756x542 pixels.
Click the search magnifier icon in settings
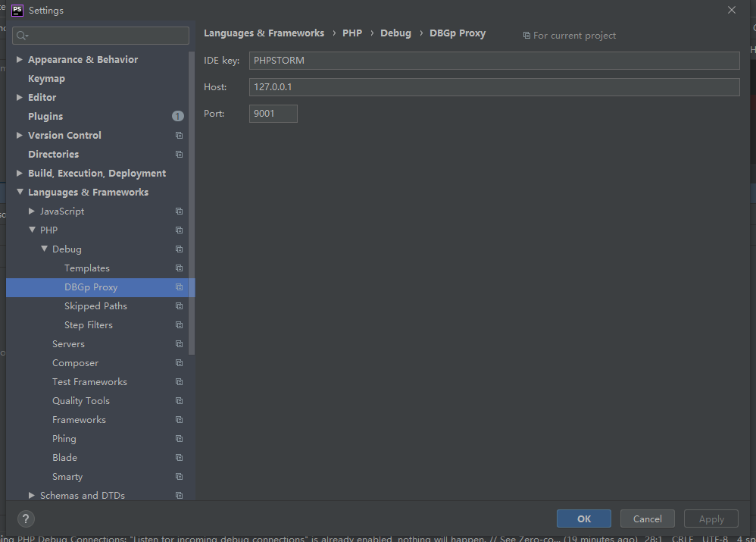click(x=22, y=35)
